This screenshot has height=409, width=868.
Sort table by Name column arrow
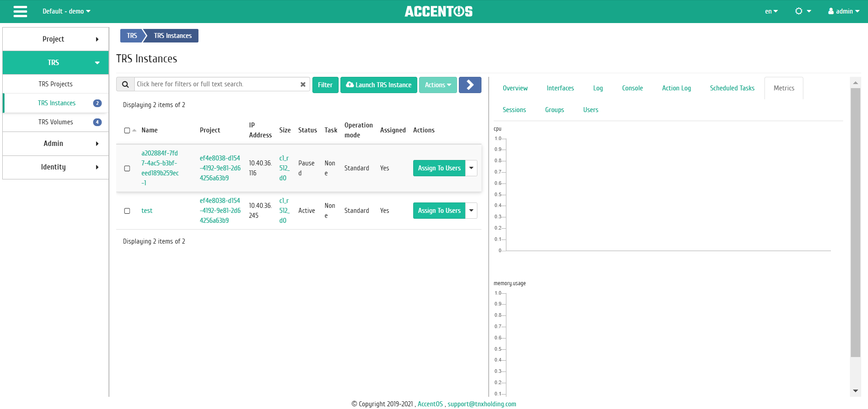[x=134, y=130]
